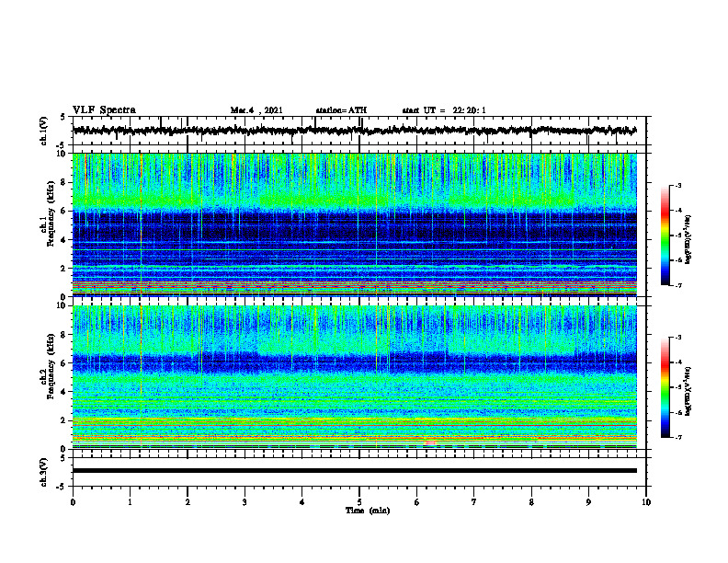Click the "VLF Spectra" plot title
Viewport: 728px width, 563px height.
pos(104,110)
